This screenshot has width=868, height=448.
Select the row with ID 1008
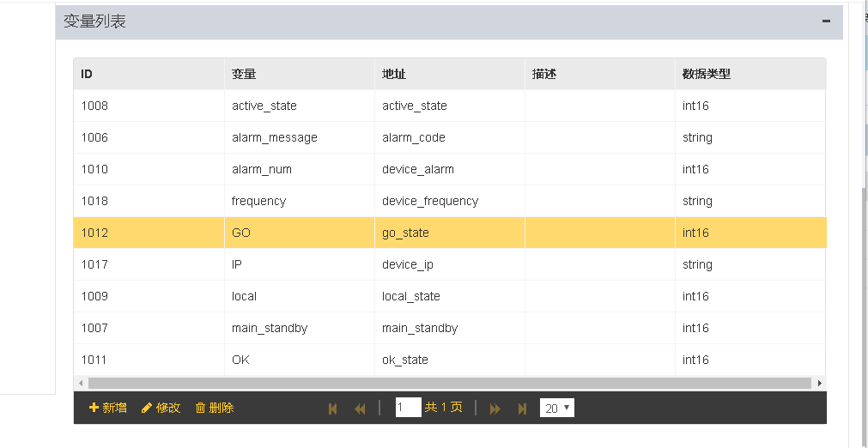point(450,106)
